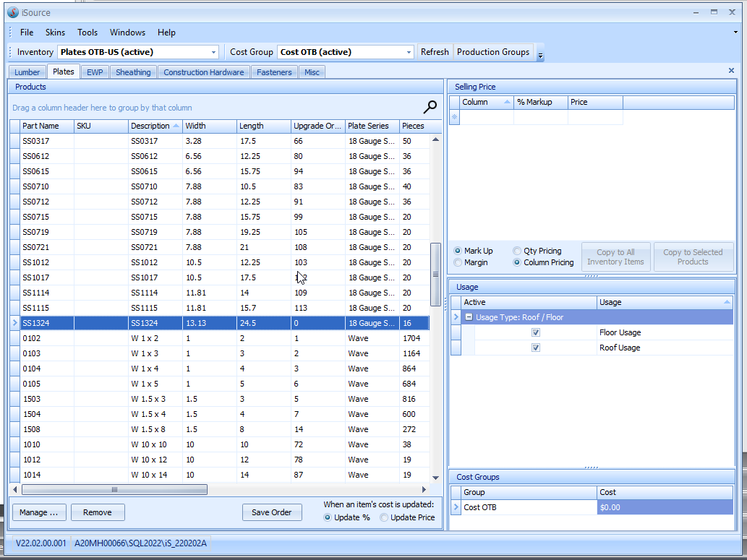Image resolution: width=747 pixels, height=560 pixels.
Task: Click the horizontal scrollbar thumb in products grid
Action: pos(114,490)
